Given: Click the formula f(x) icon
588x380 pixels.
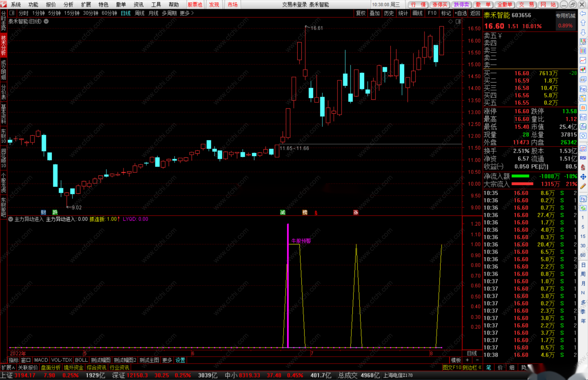Looking at the screenshot, I should click(x=583, y=127).
